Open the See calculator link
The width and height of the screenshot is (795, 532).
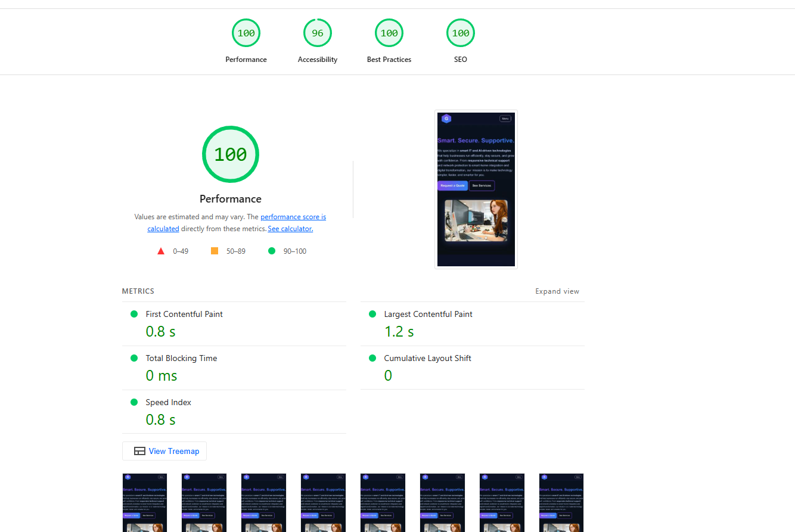tap(290, 228)
